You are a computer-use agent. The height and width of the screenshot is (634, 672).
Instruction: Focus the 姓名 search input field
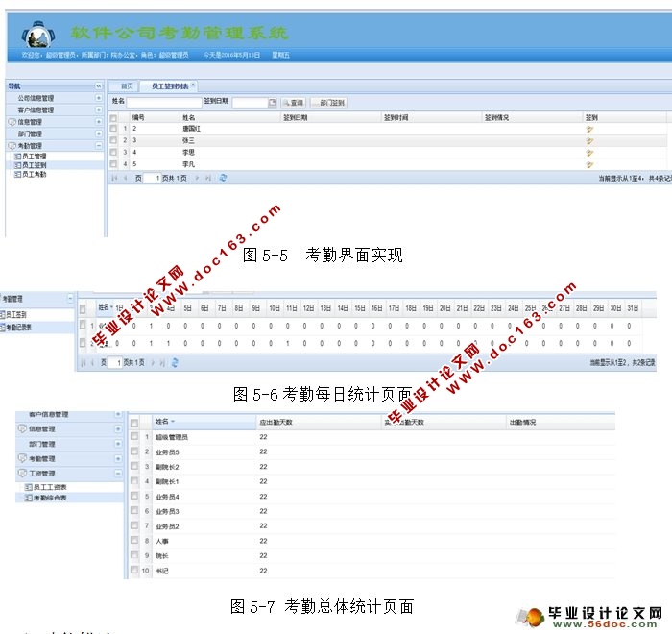pyautogui.click(x=164, y=103)
